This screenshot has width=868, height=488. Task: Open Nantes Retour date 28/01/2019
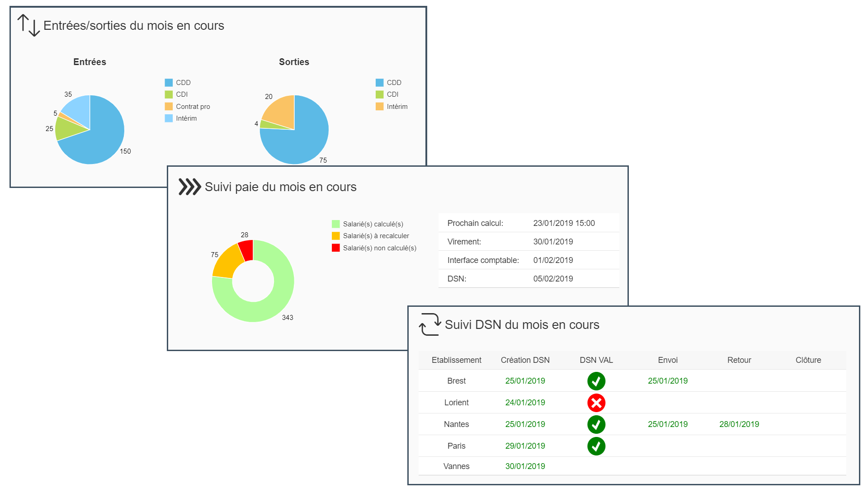[739, 424]
